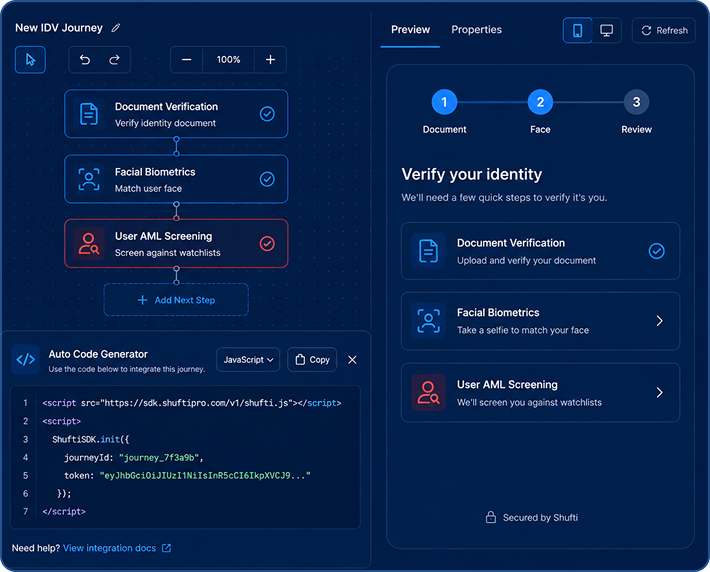Click the 100% zoom level value
The height and width of the screenshot is (572, 710).
coord(228,59)
